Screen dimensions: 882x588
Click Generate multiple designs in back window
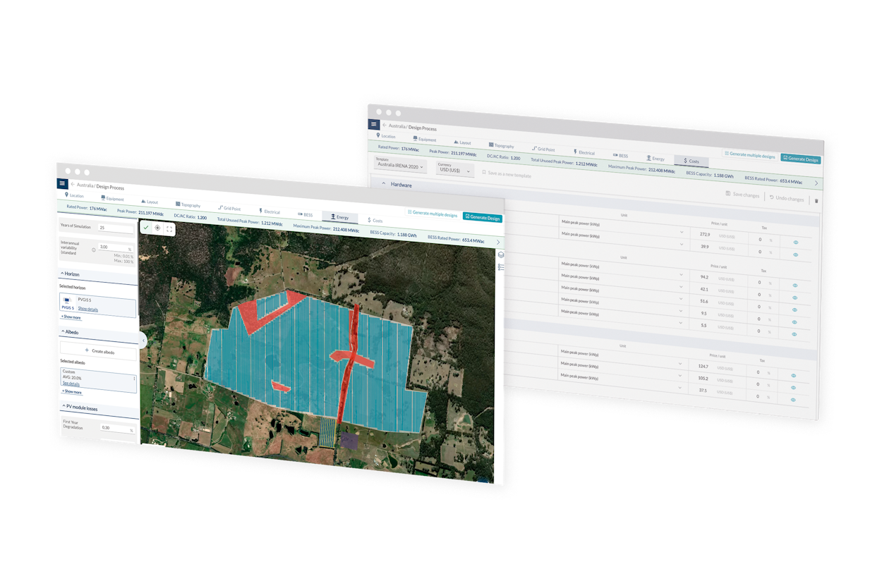pyautogui.click(x=749, y=155)
